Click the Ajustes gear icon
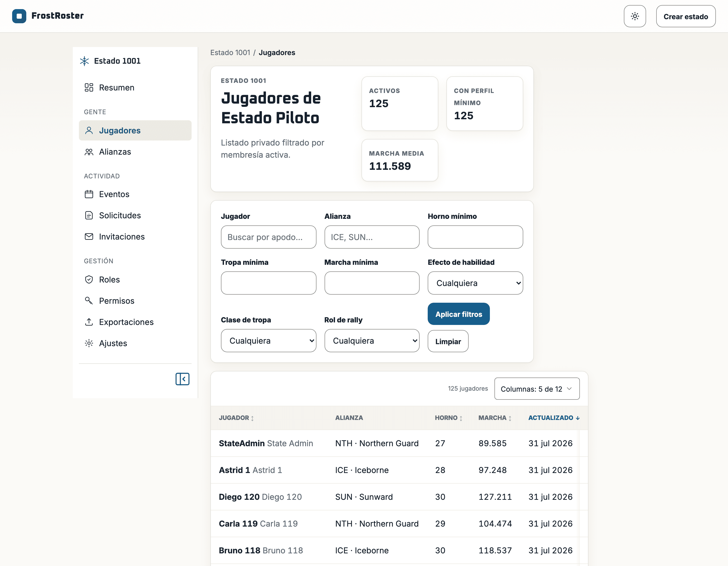This screenshot has width=728, height=566. pyautogui.click(x=89, y=343)
